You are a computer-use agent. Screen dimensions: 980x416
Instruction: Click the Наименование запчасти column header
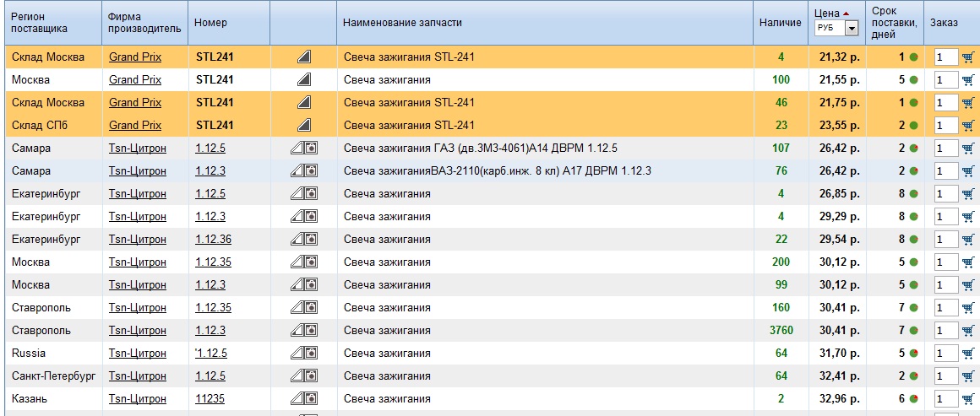click(x=402, y=23)
